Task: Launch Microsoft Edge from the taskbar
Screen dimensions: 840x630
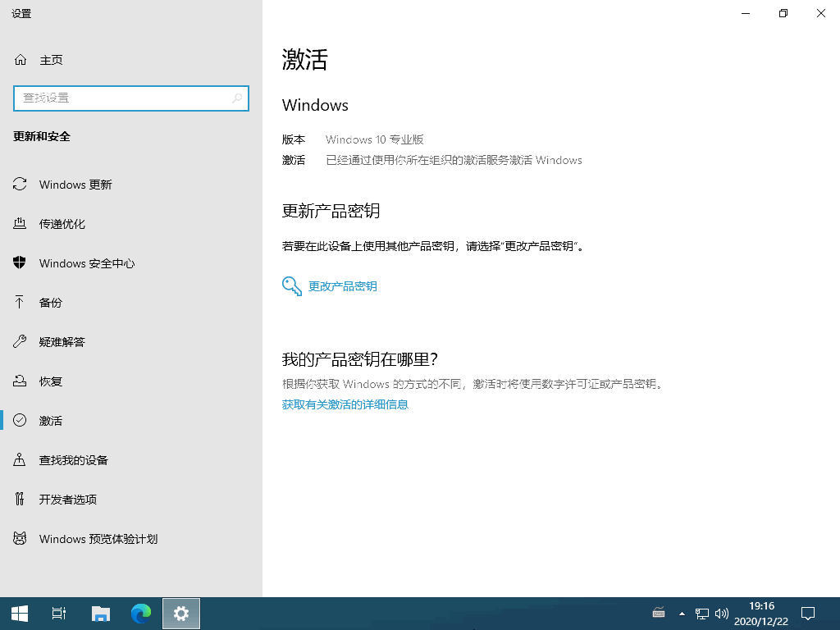Action: 141,614
